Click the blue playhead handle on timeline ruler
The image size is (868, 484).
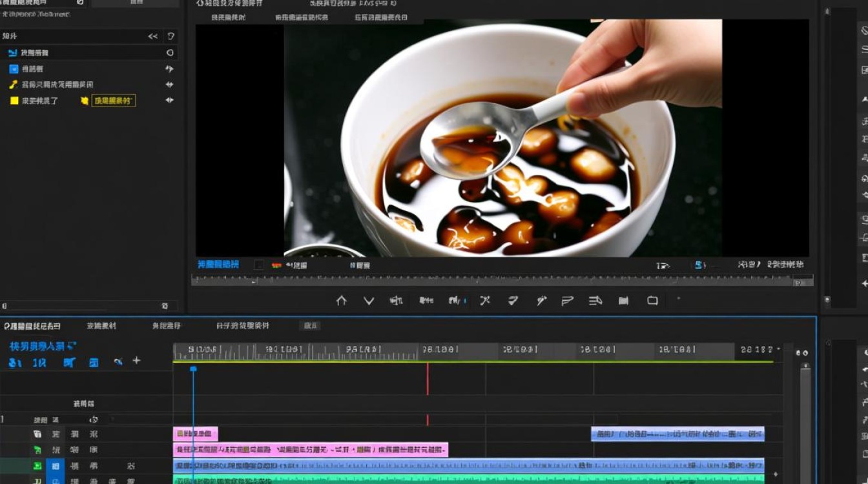coord(192,368)
